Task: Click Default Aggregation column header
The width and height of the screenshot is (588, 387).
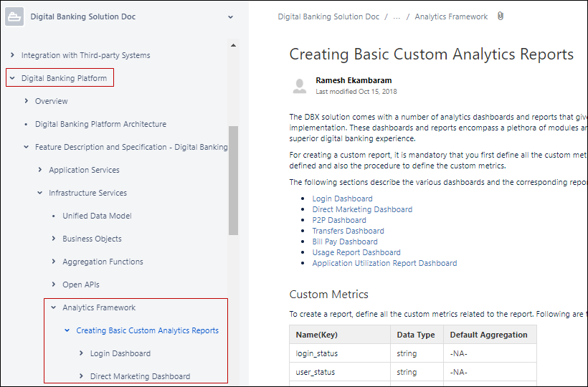Action: pyautogui.click(x=490, y=335)
